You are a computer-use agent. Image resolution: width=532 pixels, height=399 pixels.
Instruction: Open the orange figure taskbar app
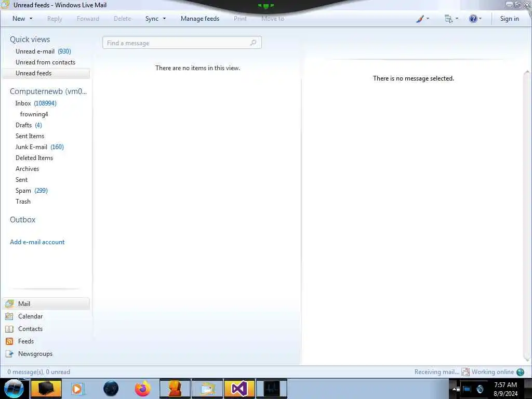point(175,389)
